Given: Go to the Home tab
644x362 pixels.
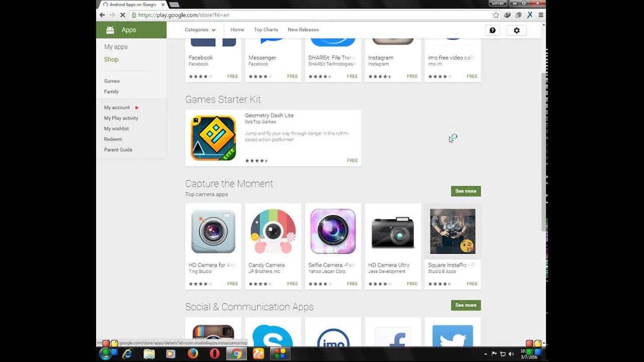Looking at the screenshot, I should 237,30.
